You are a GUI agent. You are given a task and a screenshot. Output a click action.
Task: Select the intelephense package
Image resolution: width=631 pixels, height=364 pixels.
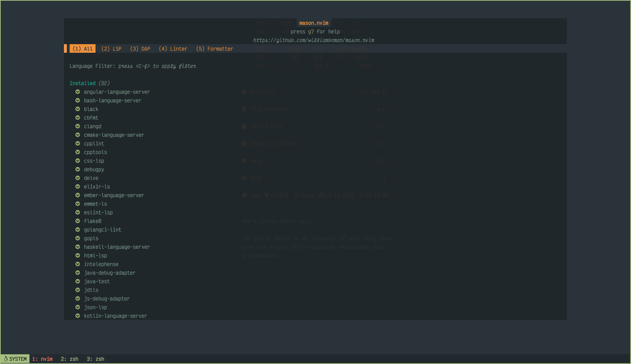[101, 264]
